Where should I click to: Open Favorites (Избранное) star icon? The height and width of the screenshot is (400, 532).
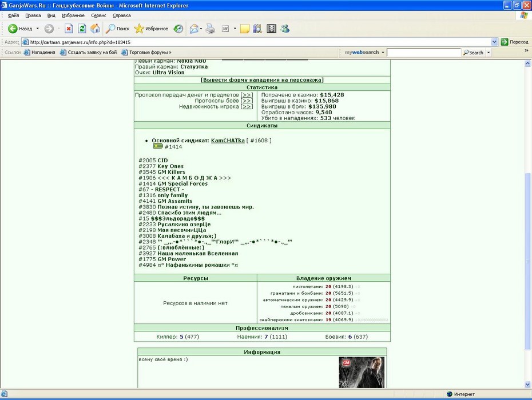[x=139, y=29]
